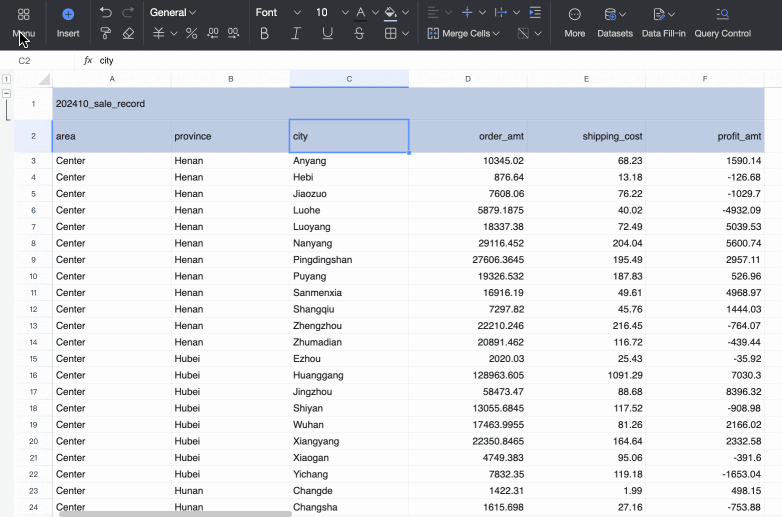Apply percent number format
Screen dimensions: 782x517
point(192,33)
